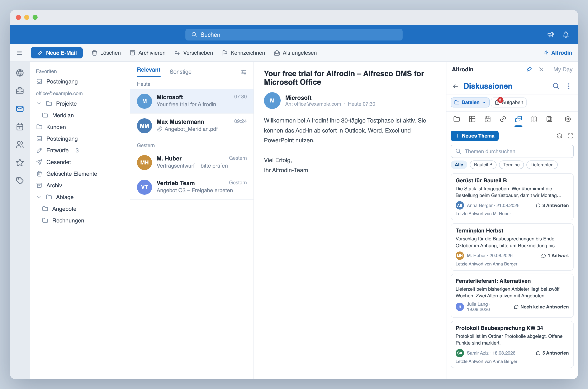This screenshot has height=389, width=588.
Task: Open the hamburger menu beside Neue E-Mail
Action: click(19, 53)
